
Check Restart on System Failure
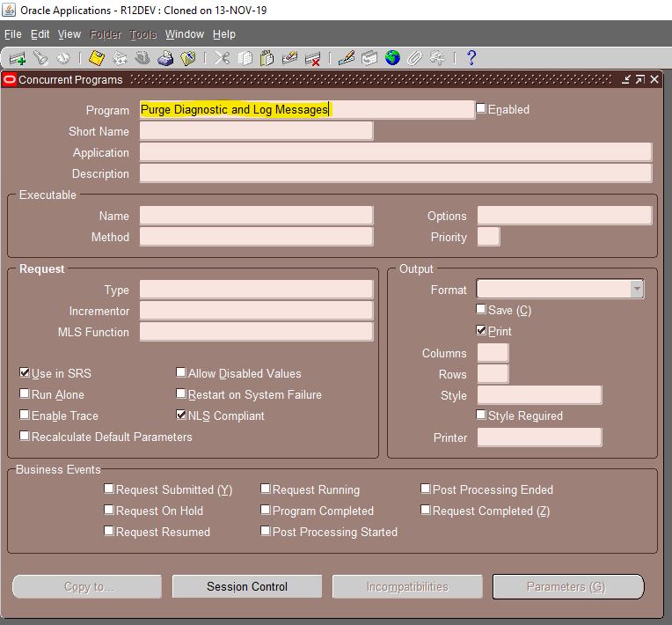coord(181,393)
